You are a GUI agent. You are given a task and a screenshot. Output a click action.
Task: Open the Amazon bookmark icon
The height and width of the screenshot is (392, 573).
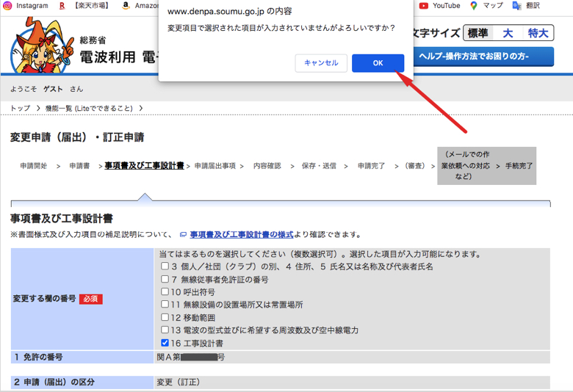tap(126, 5)
